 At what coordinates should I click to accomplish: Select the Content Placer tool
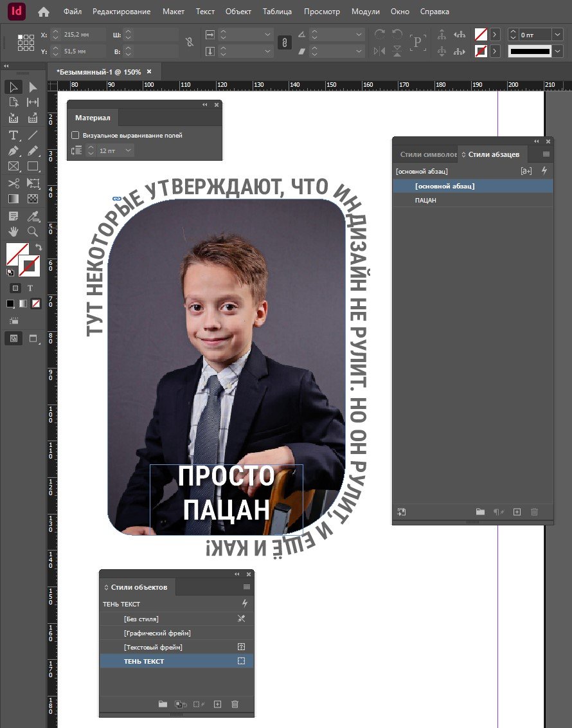coord(33,118)
